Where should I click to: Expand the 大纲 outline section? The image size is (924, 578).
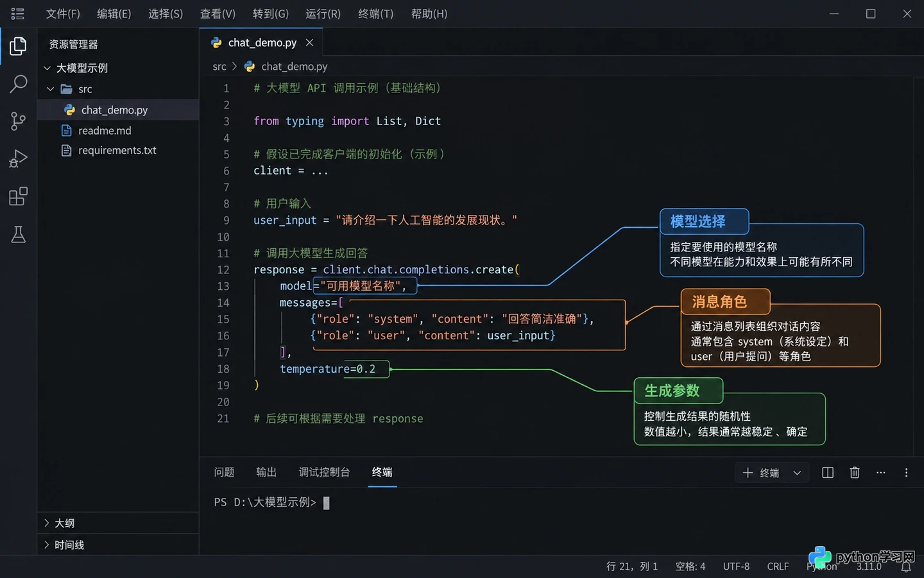[x=117, y=523]
